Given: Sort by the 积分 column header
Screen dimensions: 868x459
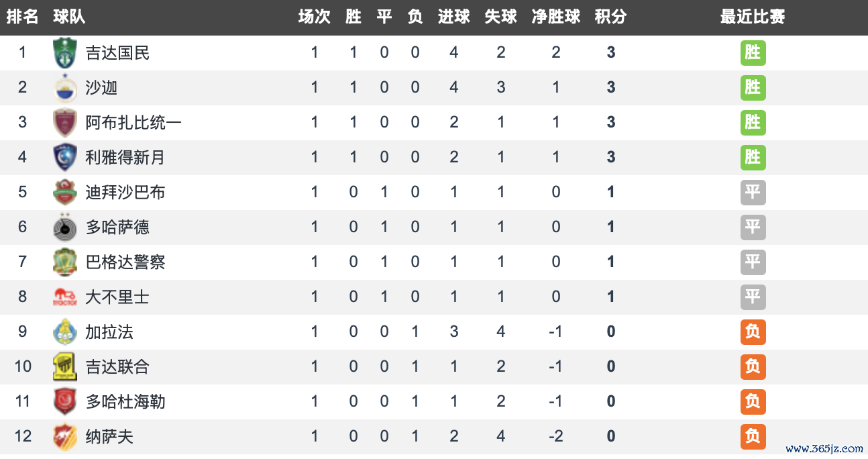Looking at the screenshot, I should point(610,17).
